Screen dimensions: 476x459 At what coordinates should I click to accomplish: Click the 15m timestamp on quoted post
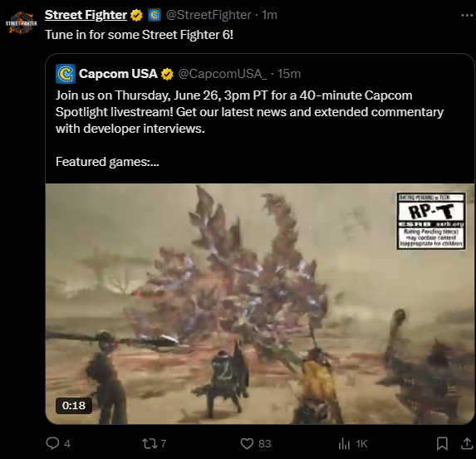[x=289, y=74]
